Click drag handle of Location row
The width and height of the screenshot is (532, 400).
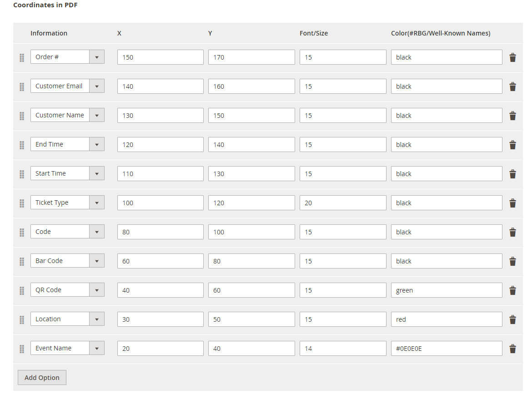coord(22,320)
